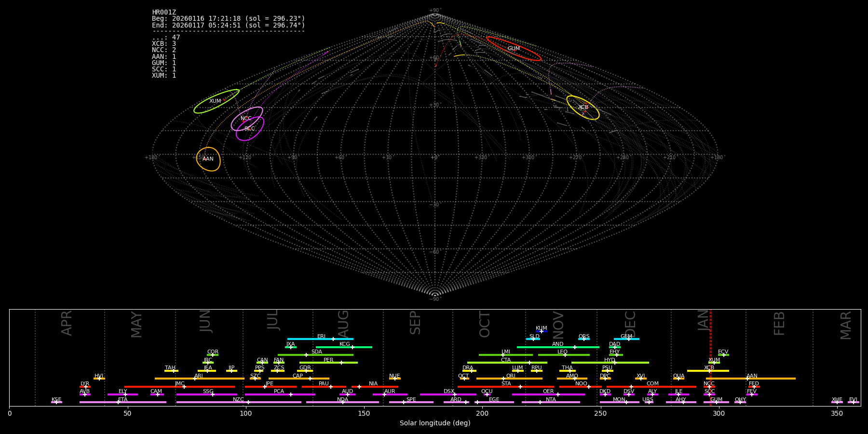868x434 pixels.
Task: Click the DEC month label in the timeline
Action: pyautogui.click(x=631, y=323)
